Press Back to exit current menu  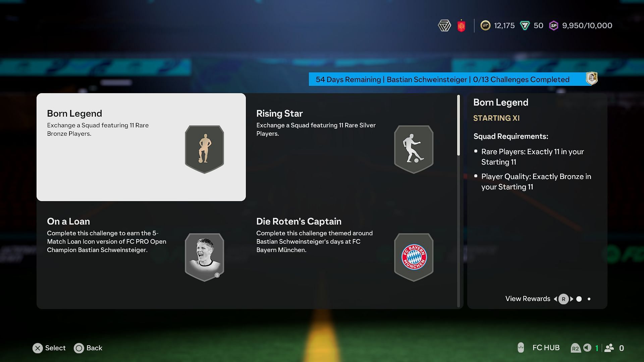coord(78,348)
